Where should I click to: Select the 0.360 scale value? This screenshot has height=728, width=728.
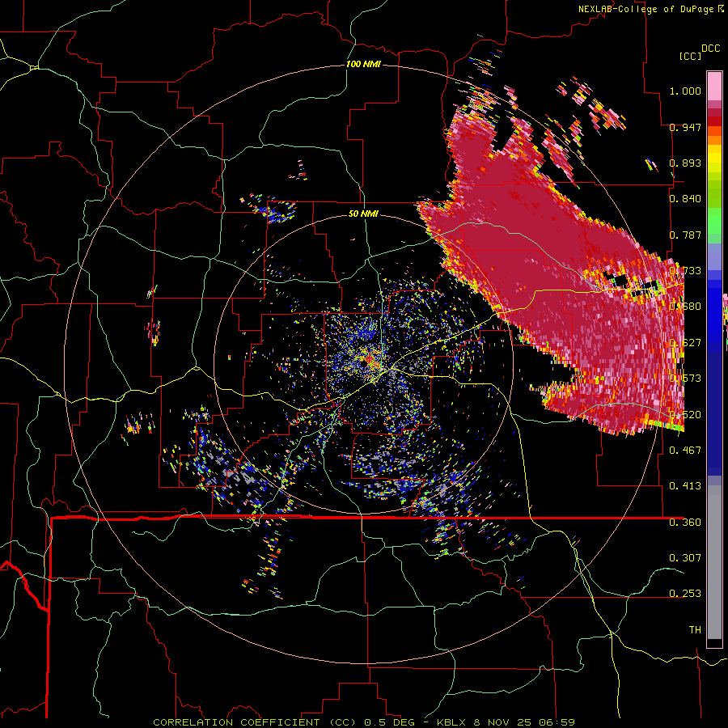[x=685, y=522]
